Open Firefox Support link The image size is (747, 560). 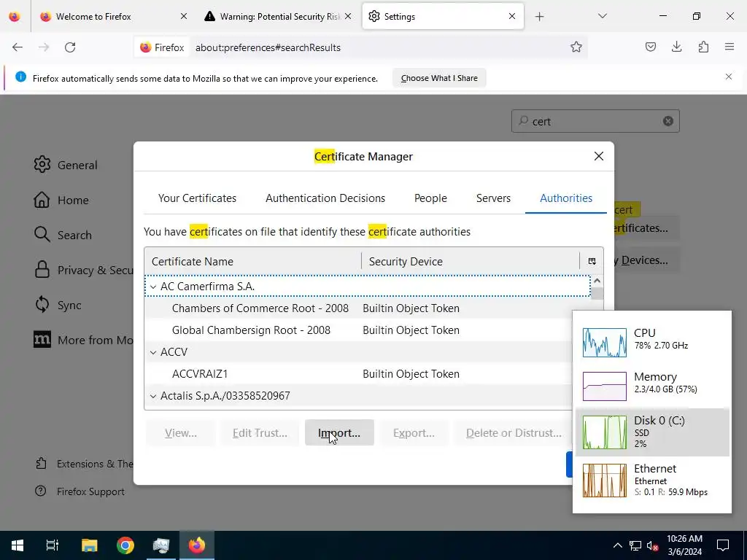coord(80,491)
